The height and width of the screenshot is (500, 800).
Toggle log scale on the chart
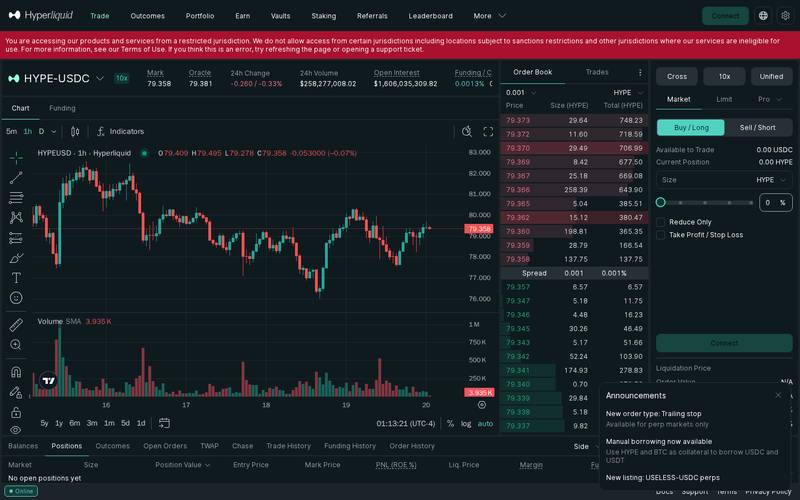click(x=466, y=423)
